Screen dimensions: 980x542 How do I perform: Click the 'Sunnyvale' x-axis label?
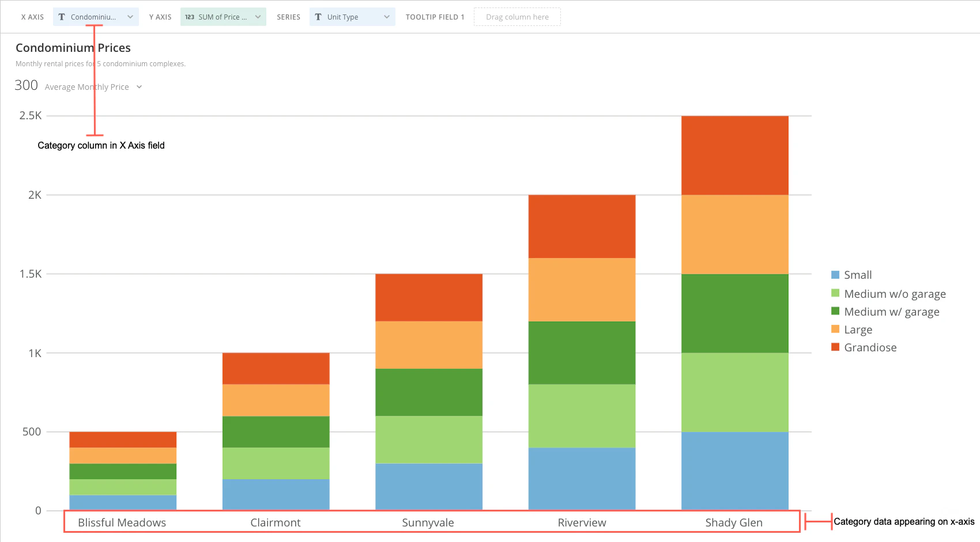coord(428,522)
